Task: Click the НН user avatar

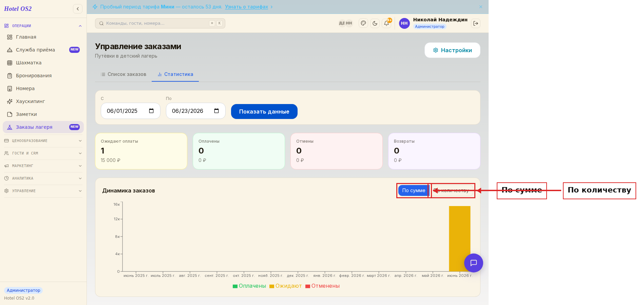Action: coord(404,23)
